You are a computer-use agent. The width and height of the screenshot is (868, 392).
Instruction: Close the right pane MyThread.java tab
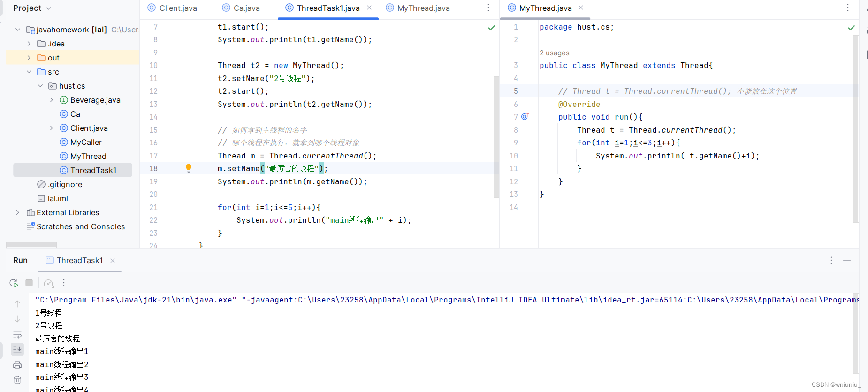click(581, 8)
